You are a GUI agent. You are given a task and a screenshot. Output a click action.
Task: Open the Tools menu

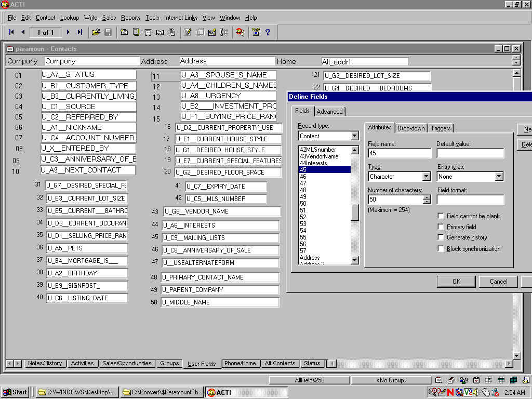[152, 18]
